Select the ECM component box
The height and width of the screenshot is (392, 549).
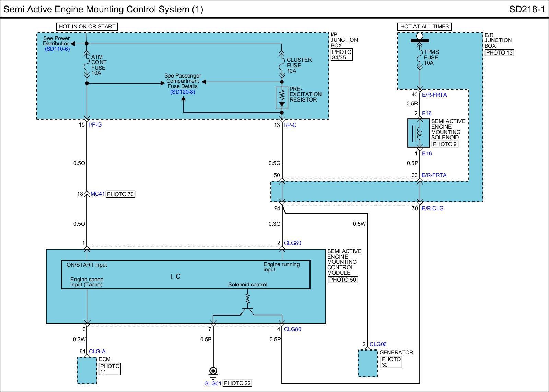(87, 370)
